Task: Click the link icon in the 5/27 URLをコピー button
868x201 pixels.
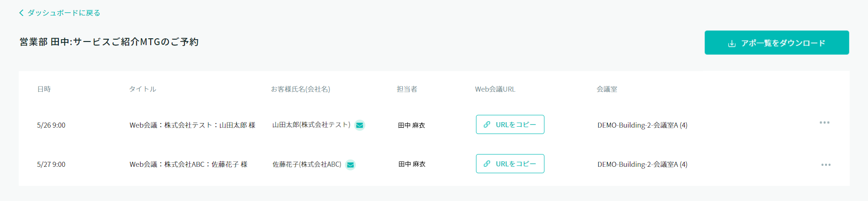Action: [x=487, y=164]
